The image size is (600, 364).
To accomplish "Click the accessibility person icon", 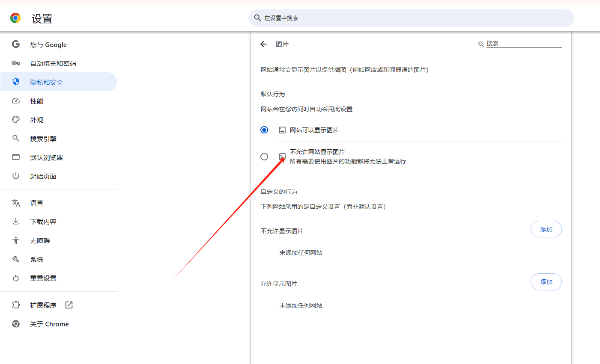I will [16, 240].
